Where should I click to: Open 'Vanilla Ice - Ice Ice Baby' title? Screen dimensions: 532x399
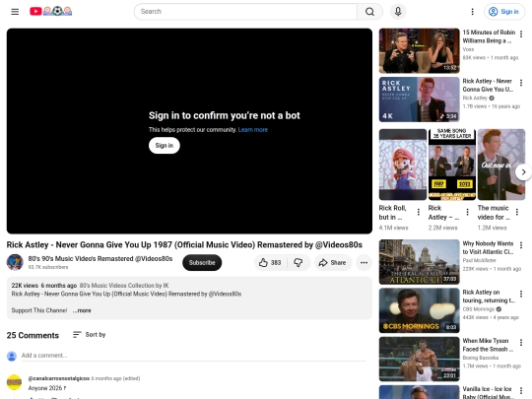click(x=488, y=392)
